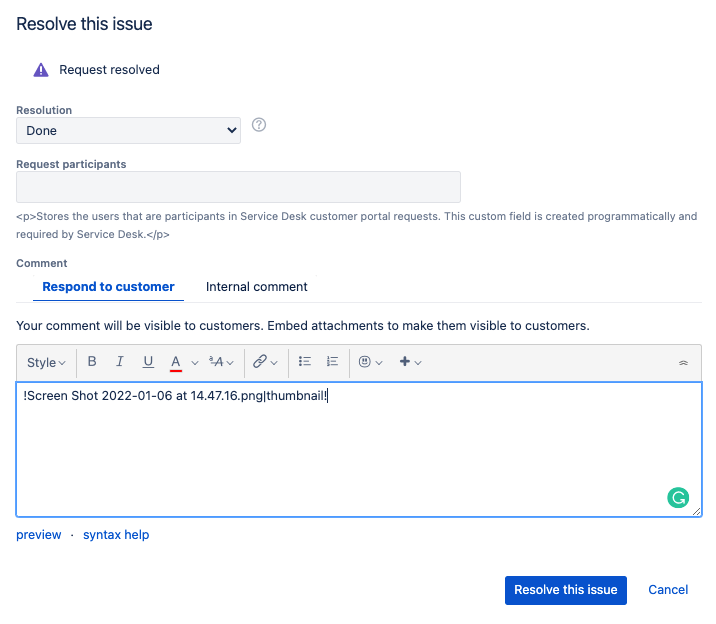The image size is (716, 624).
Task: Open the Style text format dropdown
Action: click(x=46, y=362)
